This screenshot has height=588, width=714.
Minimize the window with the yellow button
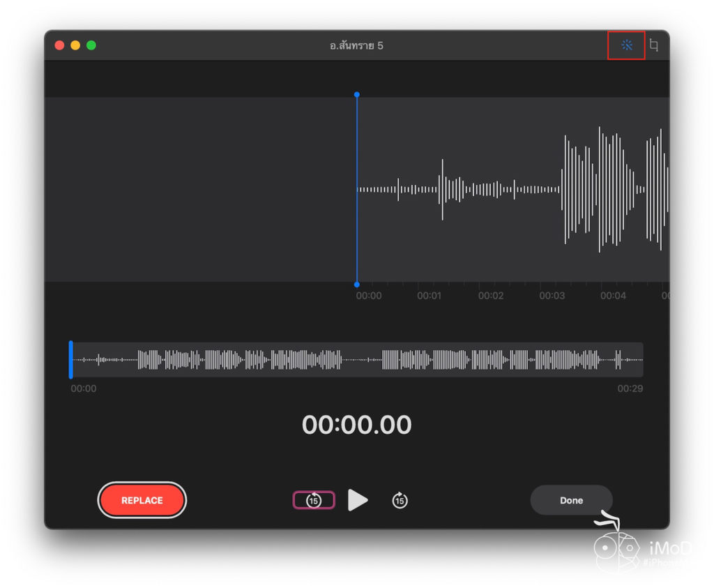pos(75,45)
